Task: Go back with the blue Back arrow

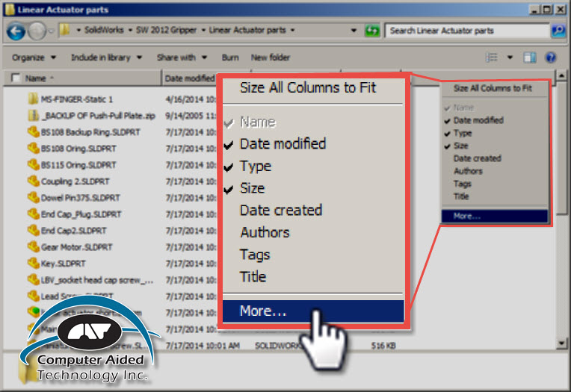Action: pos(16,31)
